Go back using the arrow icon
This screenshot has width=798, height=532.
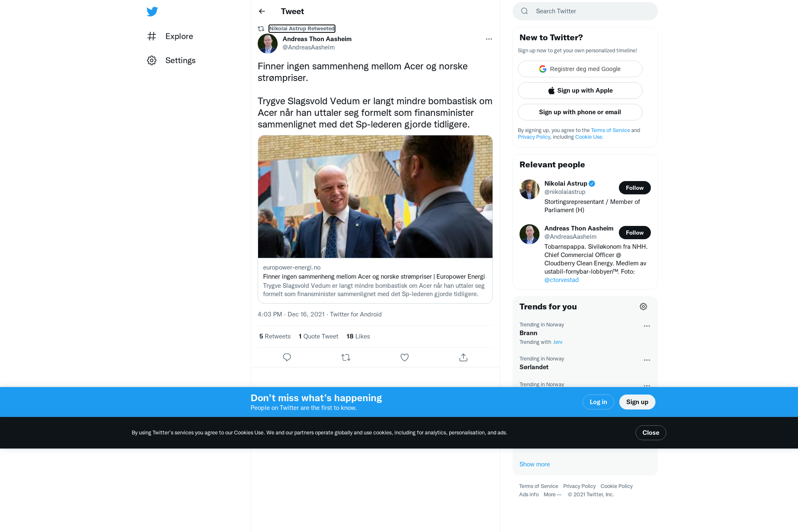262,11
